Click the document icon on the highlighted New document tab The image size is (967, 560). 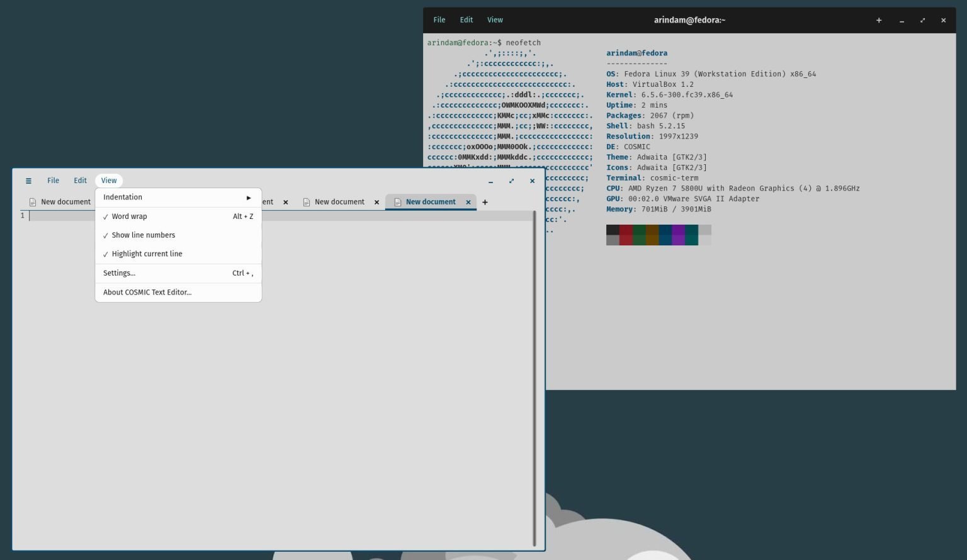point(397,202)
